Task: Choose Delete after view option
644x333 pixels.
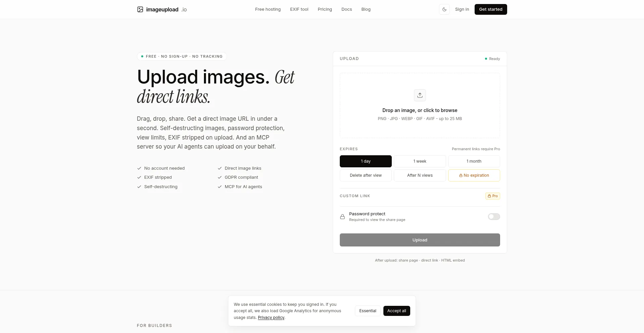Action: [366, 175]
